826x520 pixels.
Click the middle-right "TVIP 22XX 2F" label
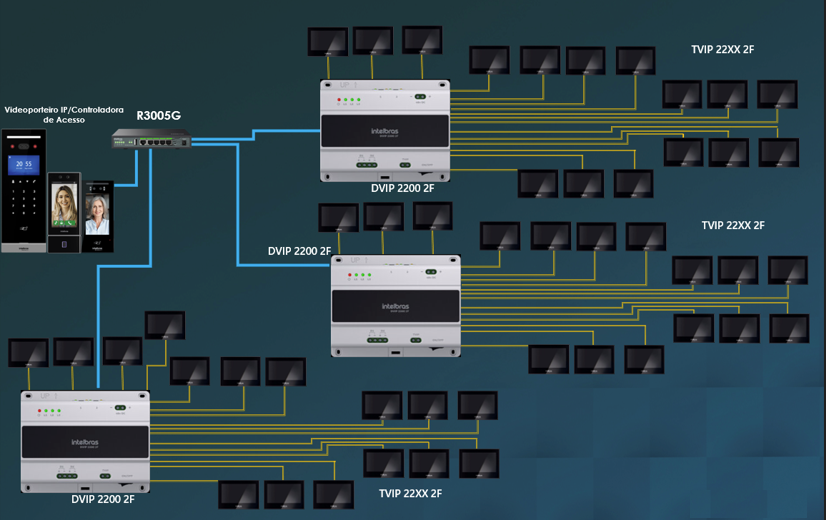pyautogui.click(x=733, y=225)
